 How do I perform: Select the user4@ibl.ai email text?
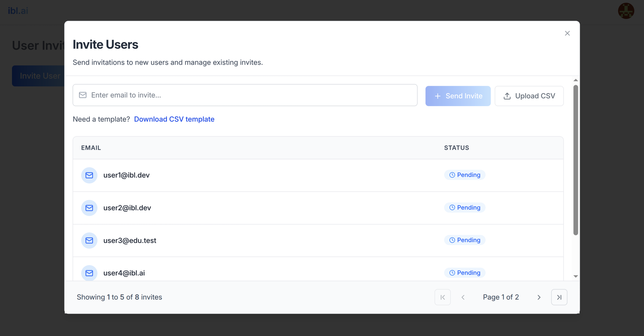pos(124,273)
